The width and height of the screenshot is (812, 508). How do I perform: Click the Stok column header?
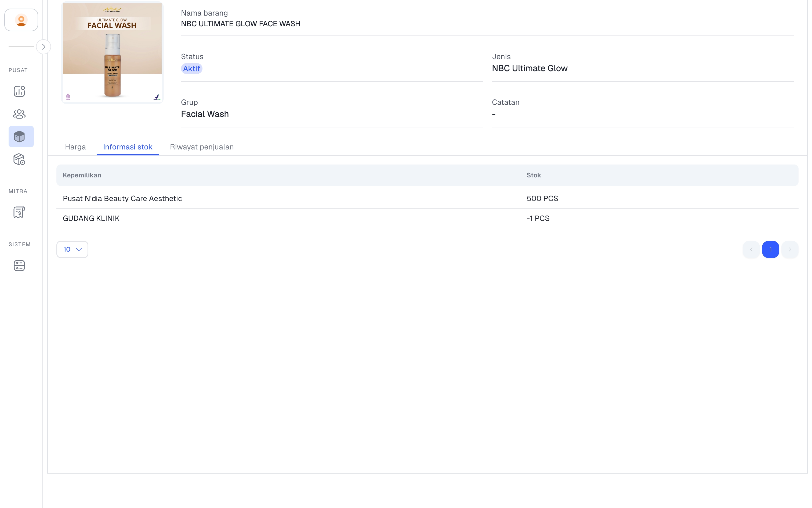point(534,175)
